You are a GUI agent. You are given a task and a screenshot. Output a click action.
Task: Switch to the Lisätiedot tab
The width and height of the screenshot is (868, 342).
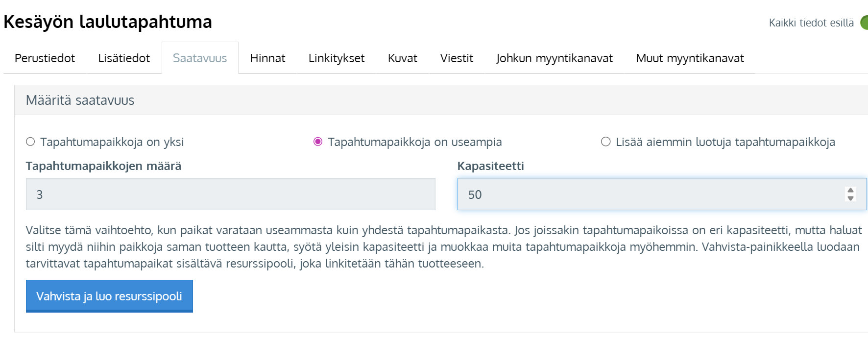click(124, 58)
